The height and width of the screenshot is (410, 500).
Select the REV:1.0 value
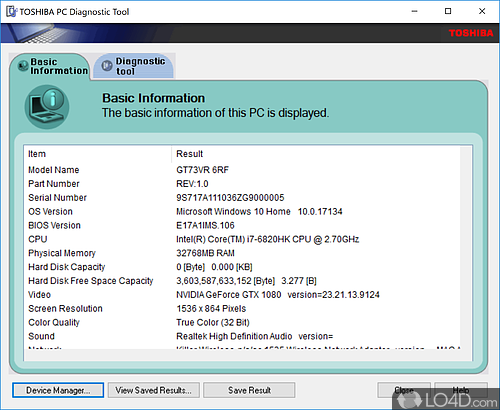[192, 184]
